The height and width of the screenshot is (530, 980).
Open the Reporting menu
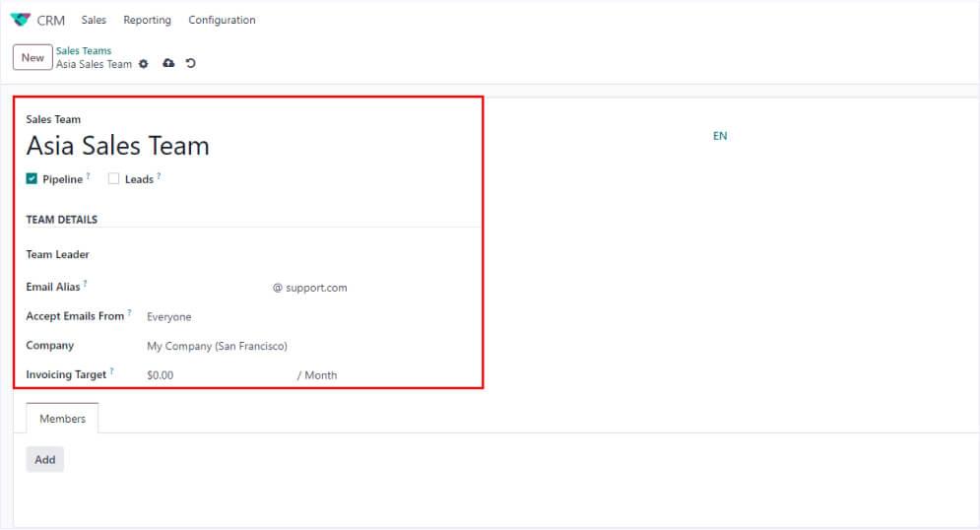[x=147, y=20]
